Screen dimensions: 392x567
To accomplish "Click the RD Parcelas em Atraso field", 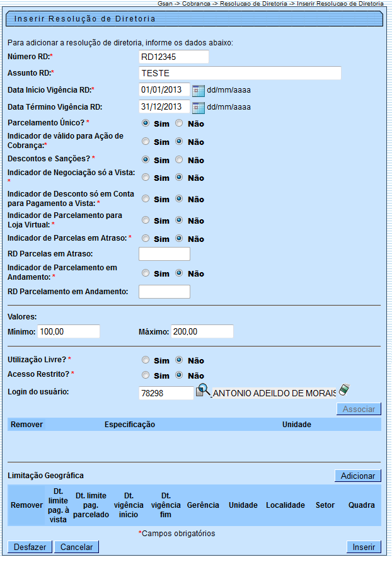I will click(x=164, y=254).
